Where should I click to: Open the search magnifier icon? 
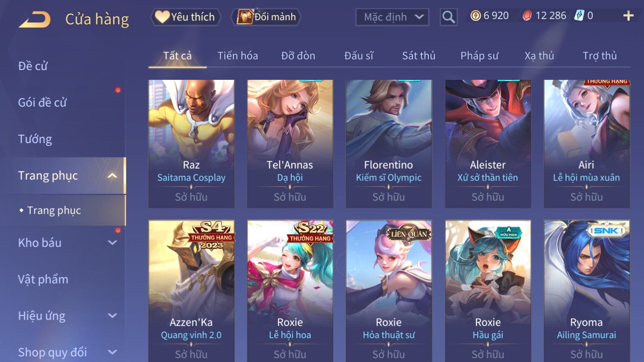(448, 17)
